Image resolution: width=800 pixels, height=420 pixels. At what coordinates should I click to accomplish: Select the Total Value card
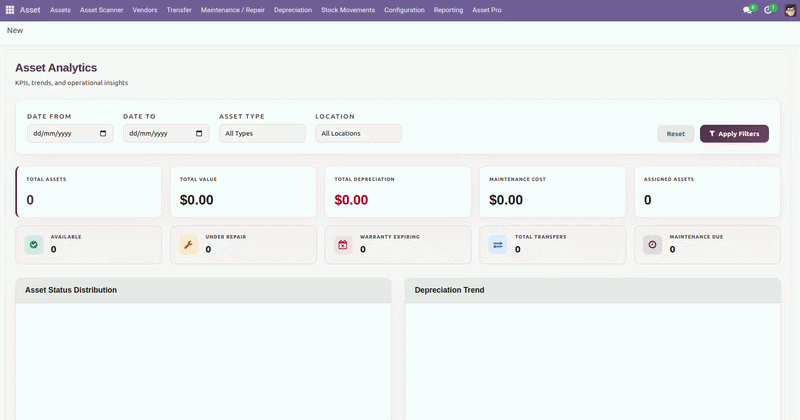click(243, 191)
